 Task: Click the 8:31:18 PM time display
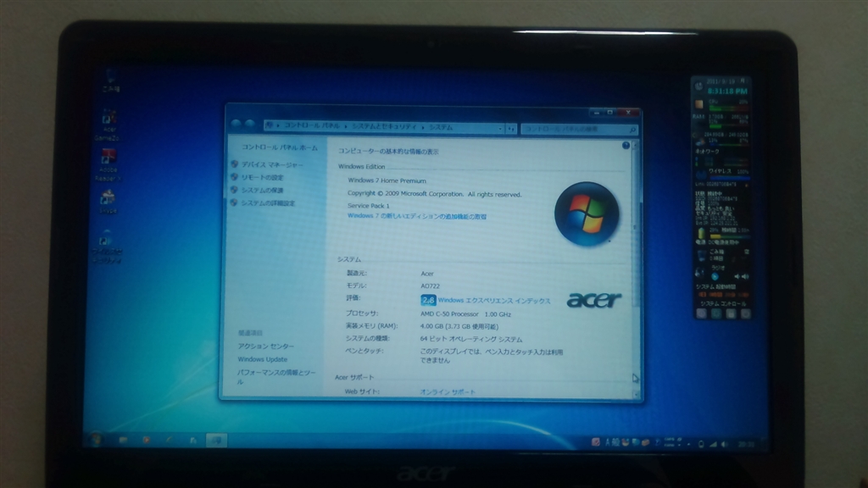click(x=727, y=91)
